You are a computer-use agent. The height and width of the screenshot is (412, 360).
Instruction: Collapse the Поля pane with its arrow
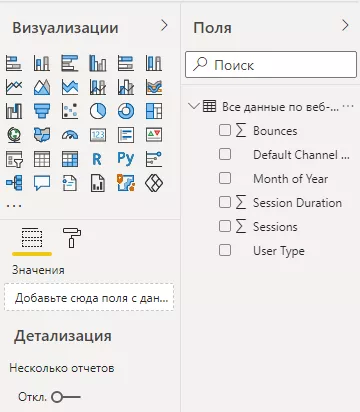345,25
